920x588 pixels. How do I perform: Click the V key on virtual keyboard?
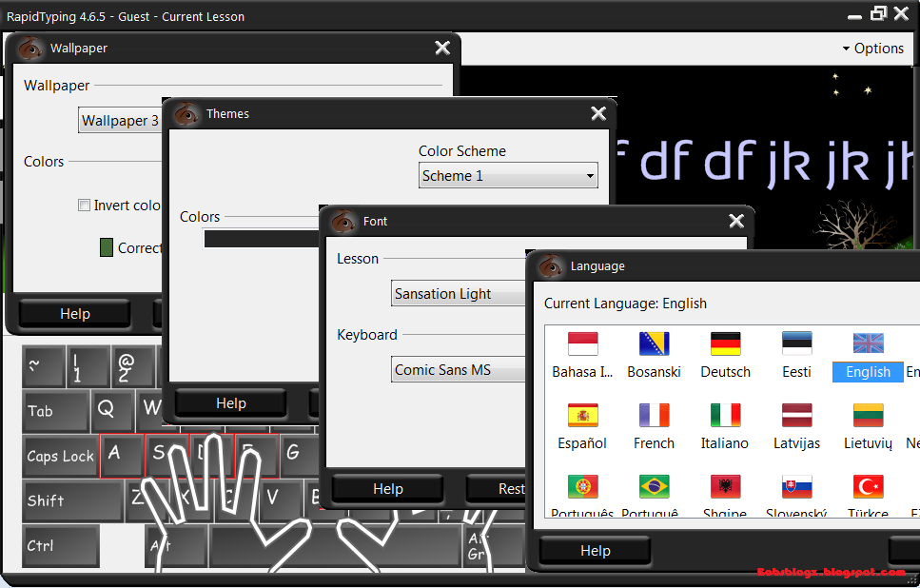click(x=281, y=500)
